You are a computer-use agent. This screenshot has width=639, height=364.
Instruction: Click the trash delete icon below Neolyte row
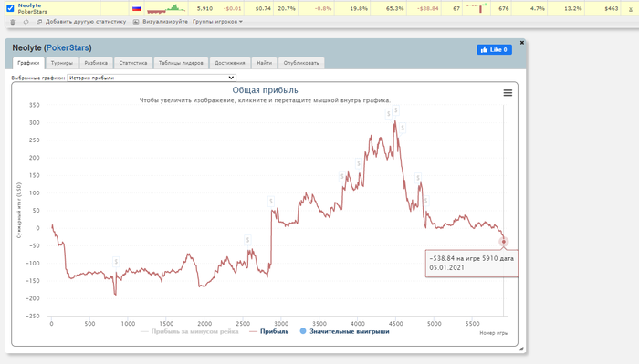[13, 22]
